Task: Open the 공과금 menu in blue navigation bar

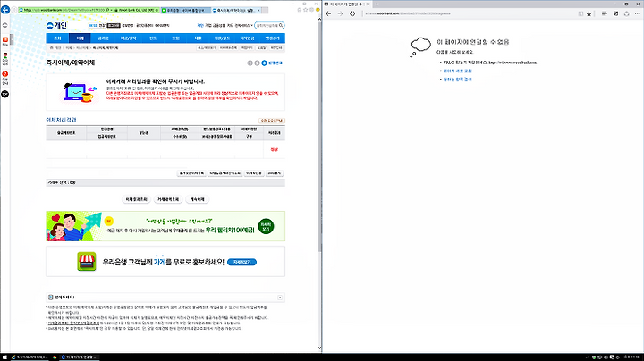Action: point(103,38)
